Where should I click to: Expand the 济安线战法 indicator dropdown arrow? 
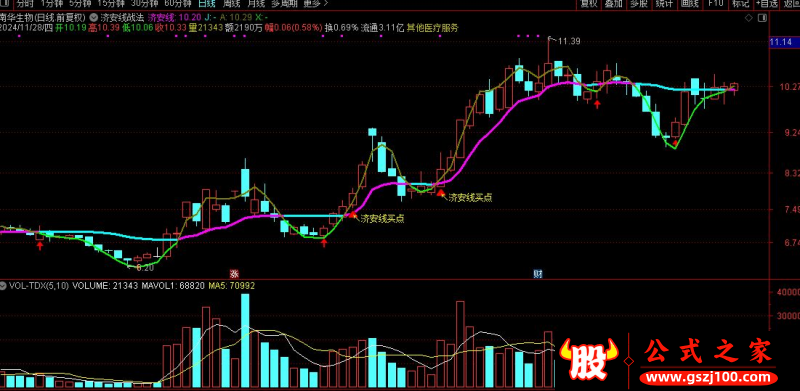(92, 17)
